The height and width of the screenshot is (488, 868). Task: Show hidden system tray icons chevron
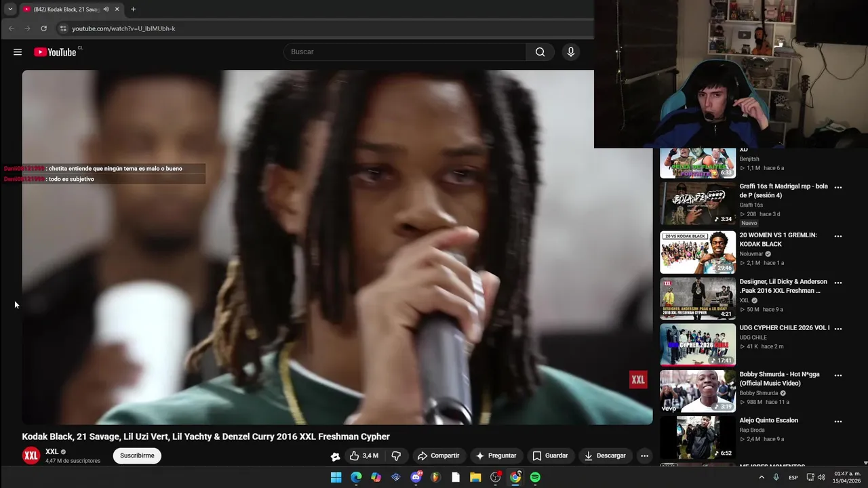(x=761, y=477)
